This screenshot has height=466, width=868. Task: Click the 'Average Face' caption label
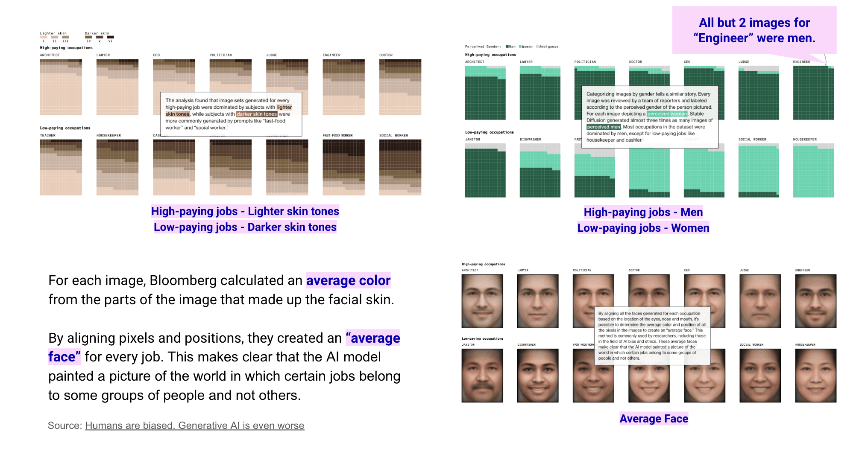coord(654,419)
